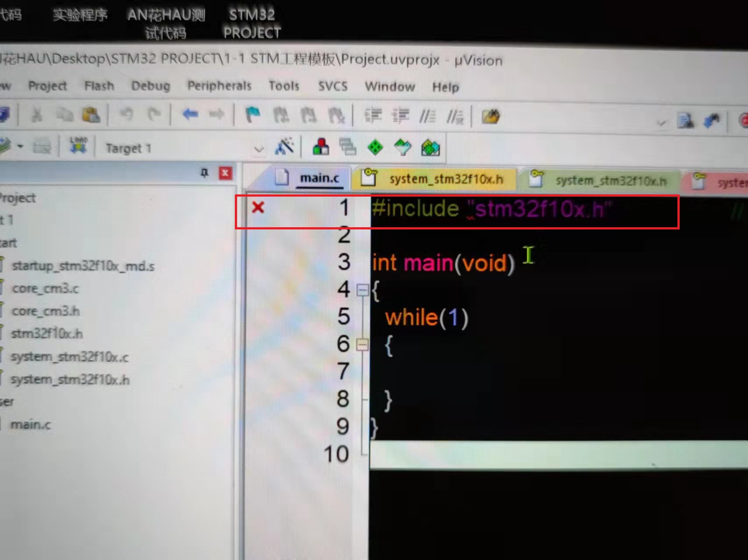Click the Batch Build icon beside LOAD

point(42,146)
